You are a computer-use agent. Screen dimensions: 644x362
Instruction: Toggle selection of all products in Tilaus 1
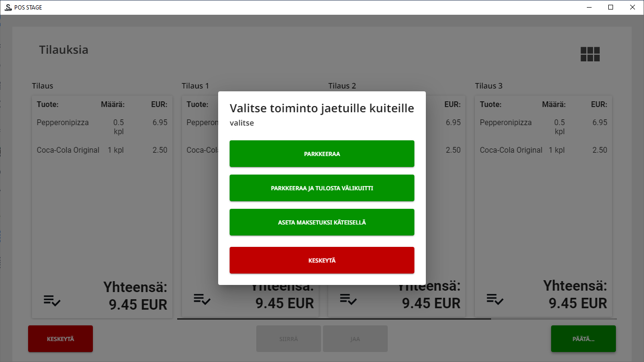point(201,300)
